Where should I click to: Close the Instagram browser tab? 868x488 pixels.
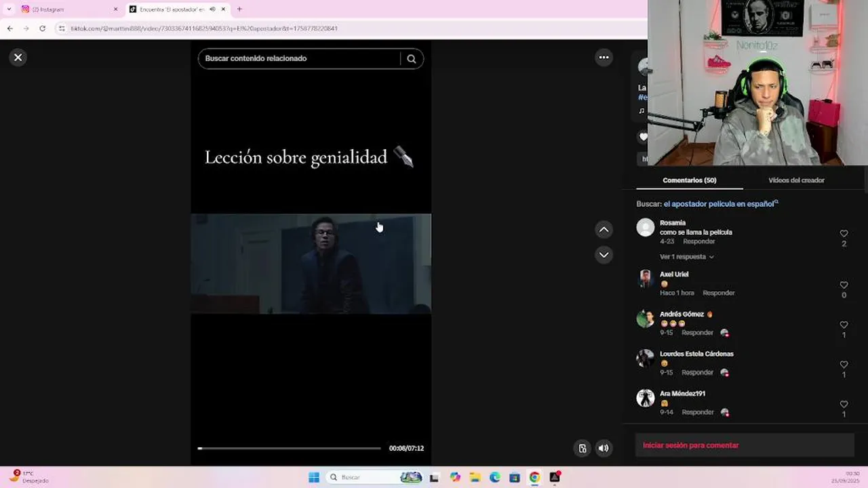coord(115,9)
